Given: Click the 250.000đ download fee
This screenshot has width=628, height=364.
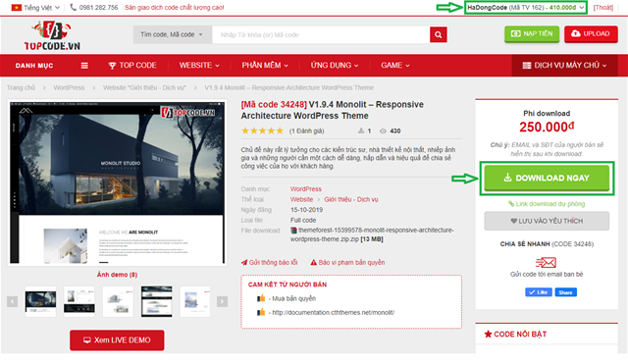Looking at the screenshot, I should coord(547,127).
